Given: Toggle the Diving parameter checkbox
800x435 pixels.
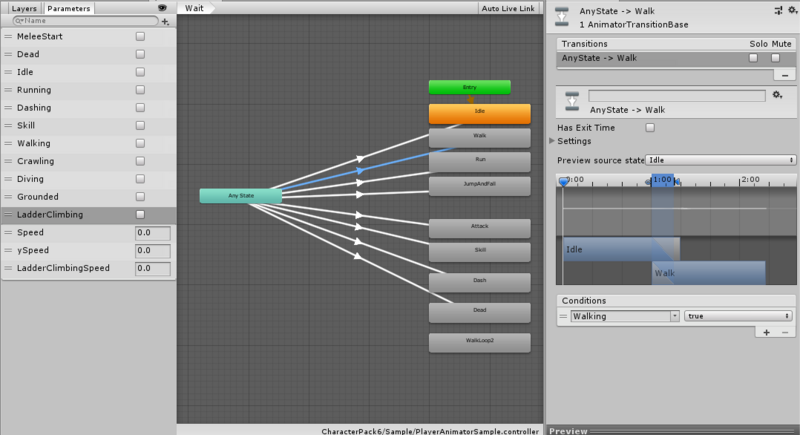Looking at the screenshot, I should point(140,179).
